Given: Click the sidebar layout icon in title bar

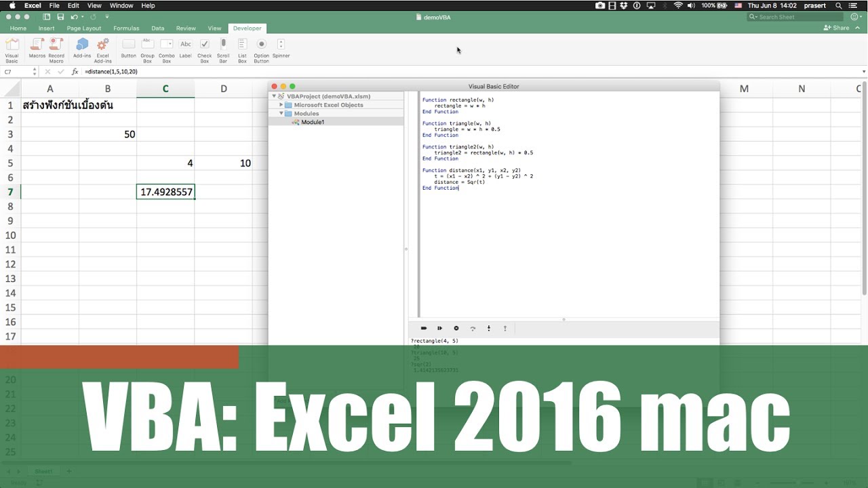Looking at the screenshot, I should 46,17.
